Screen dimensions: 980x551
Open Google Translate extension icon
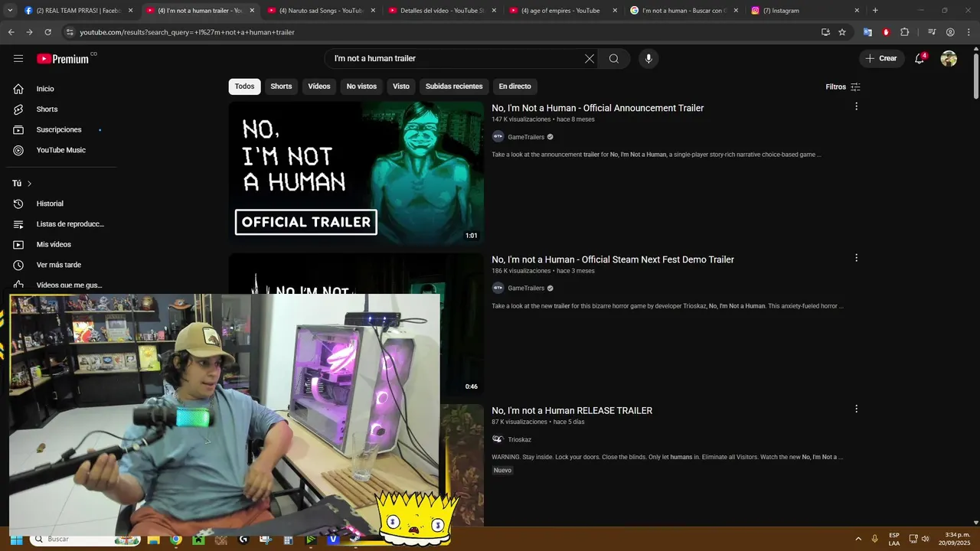pos(867,32)
